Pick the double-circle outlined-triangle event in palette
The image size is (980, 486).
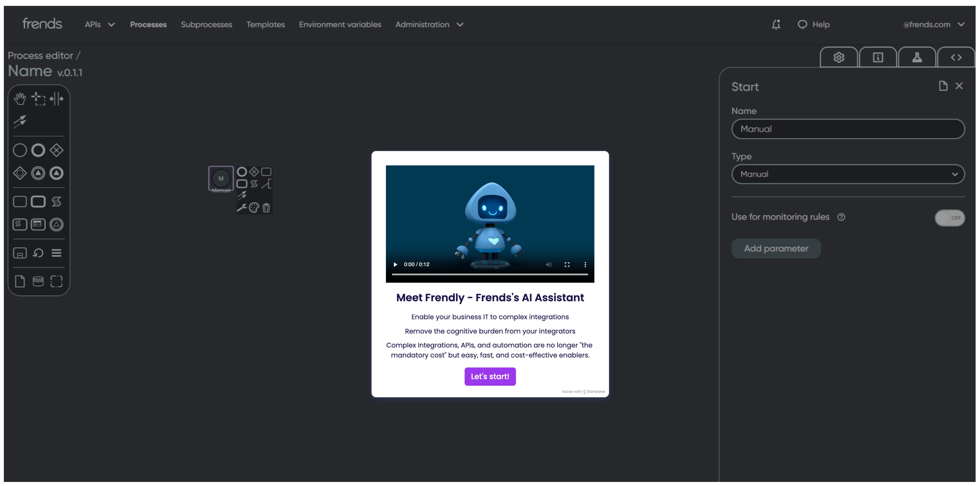click(56, 224)
